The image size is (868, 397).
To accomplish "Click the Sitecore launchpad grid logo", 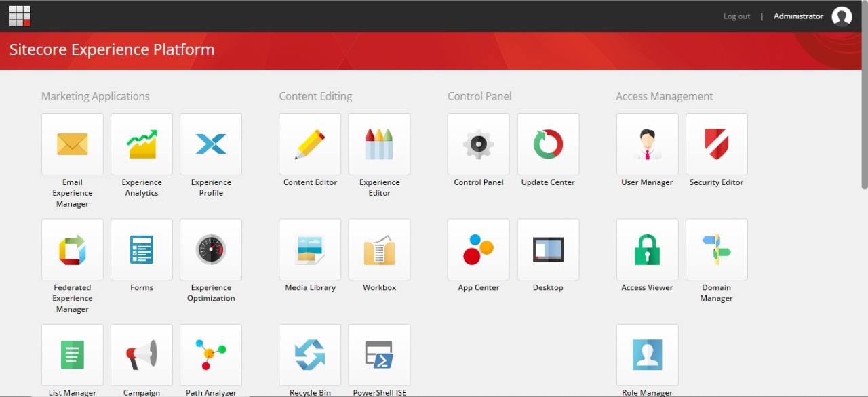I will [x=20, y=16].
